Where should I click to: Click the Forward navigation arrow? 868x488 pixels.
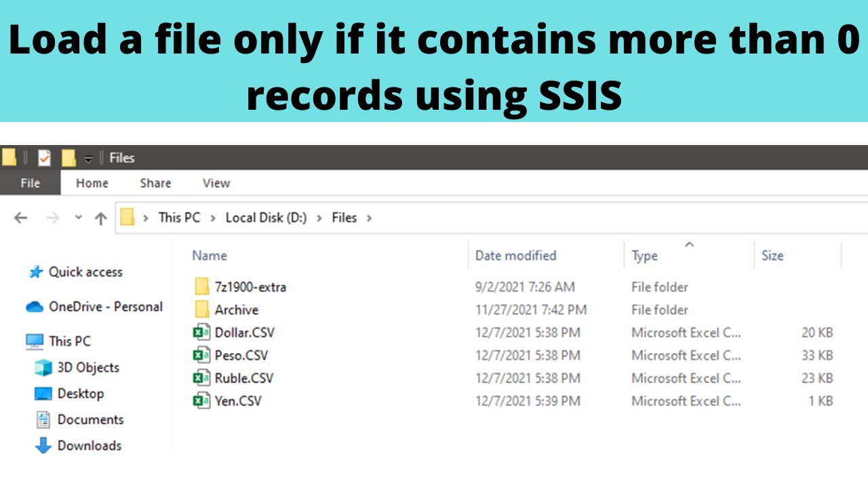[53, 218]
